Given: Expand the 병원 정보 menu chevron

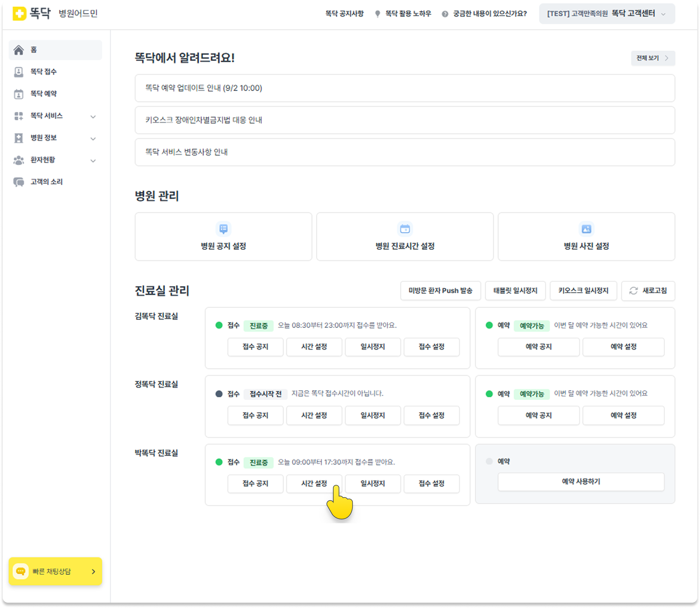Looking at the screenshot, I should click(93, 138).
